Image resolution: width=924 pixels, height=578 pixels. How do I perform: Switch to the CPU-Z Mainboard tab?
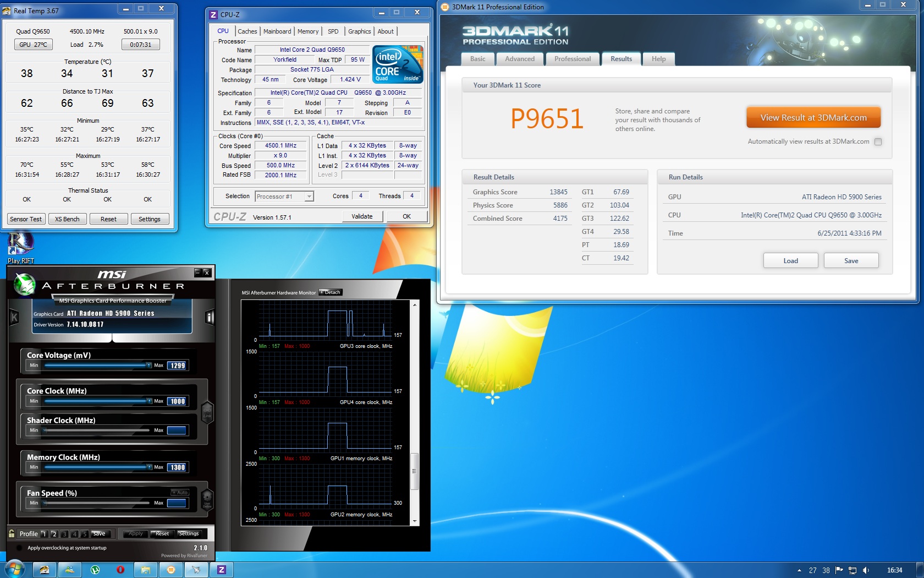(x=277, y=31)
